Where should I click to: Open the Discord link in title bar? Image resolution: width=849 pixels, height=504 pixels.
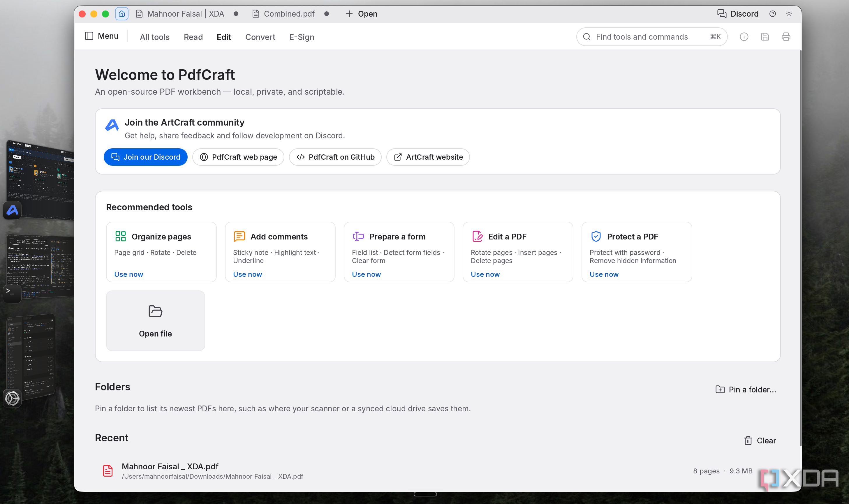pos(738,14)
